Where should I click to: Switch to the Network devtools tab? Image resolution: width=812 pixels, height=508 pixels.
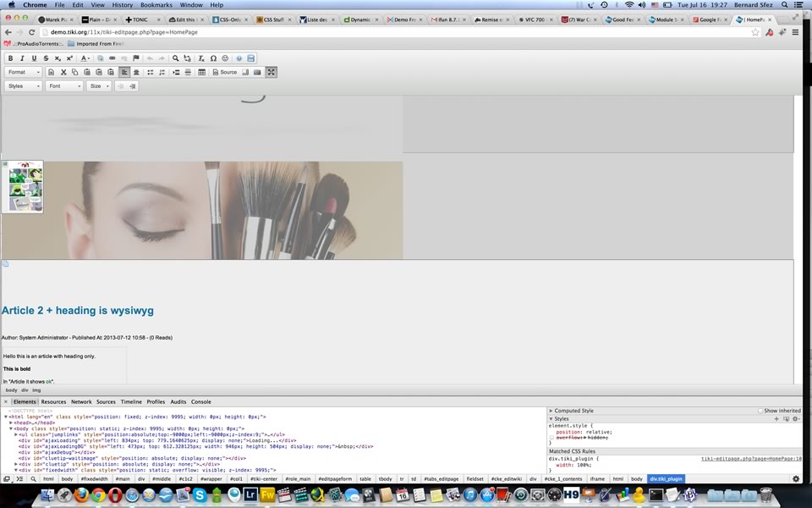click(81, 401)
